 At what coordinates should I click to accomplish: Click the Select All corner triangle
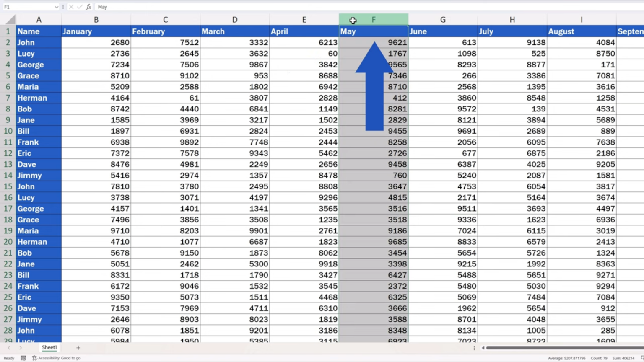pyautogui.click(x=10, y=20)
